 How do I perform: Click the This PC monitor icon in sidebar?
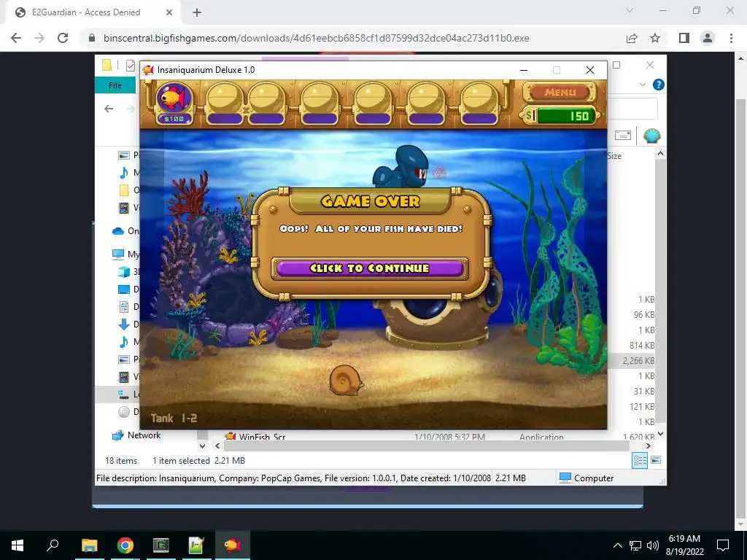pos(117,254)
